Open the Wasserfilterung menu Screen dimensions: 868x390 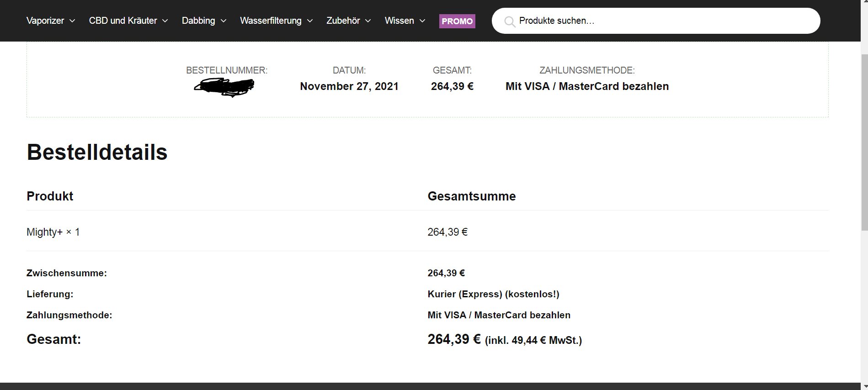271,21
